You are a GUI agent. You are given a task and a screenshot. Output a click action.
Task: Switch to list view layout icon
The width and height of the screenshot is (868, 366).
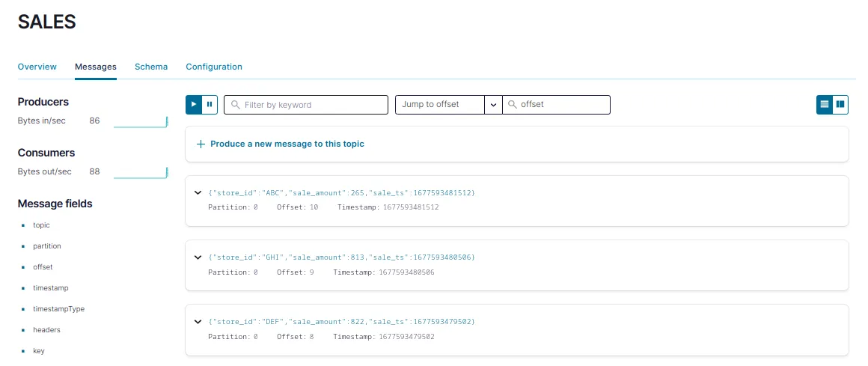pyautogui.click(x=824, y=105)
